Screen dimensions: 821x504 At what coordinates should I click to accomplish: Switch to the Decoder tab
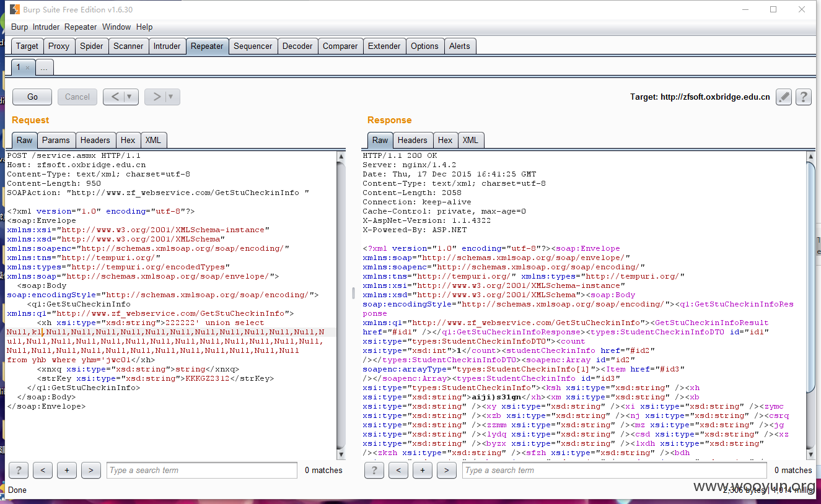(297, 46)
